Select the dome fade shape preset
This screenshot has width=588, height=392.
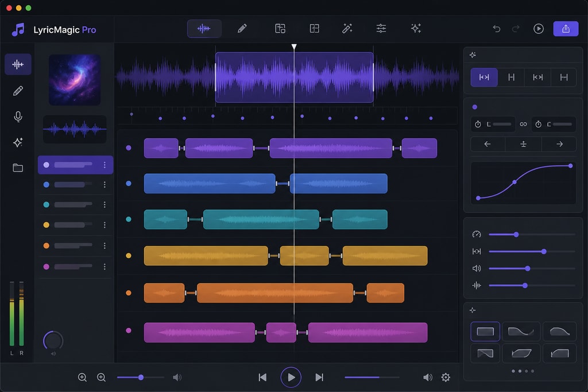click(559, 331)
